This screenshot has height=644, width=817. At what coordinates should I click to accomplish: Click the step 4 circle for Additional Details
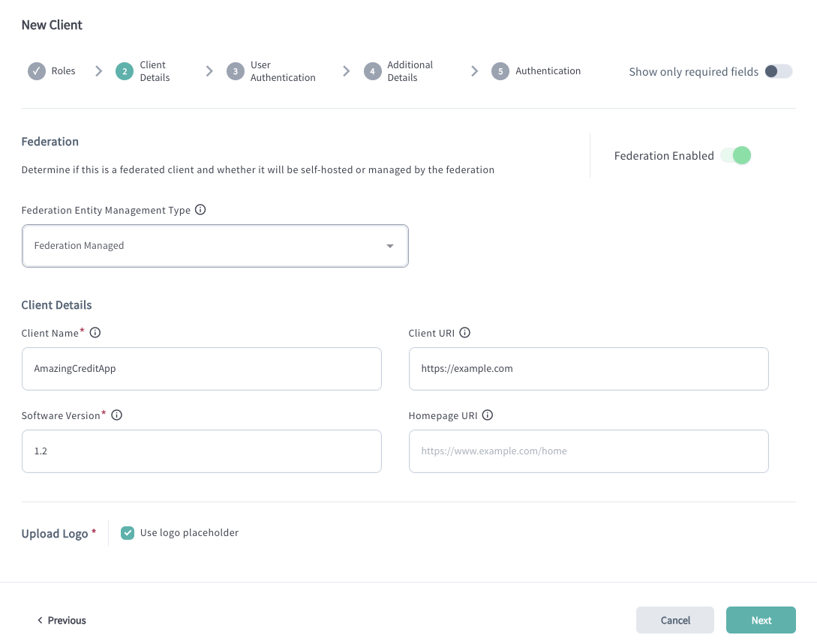click(x=373, y=70)
